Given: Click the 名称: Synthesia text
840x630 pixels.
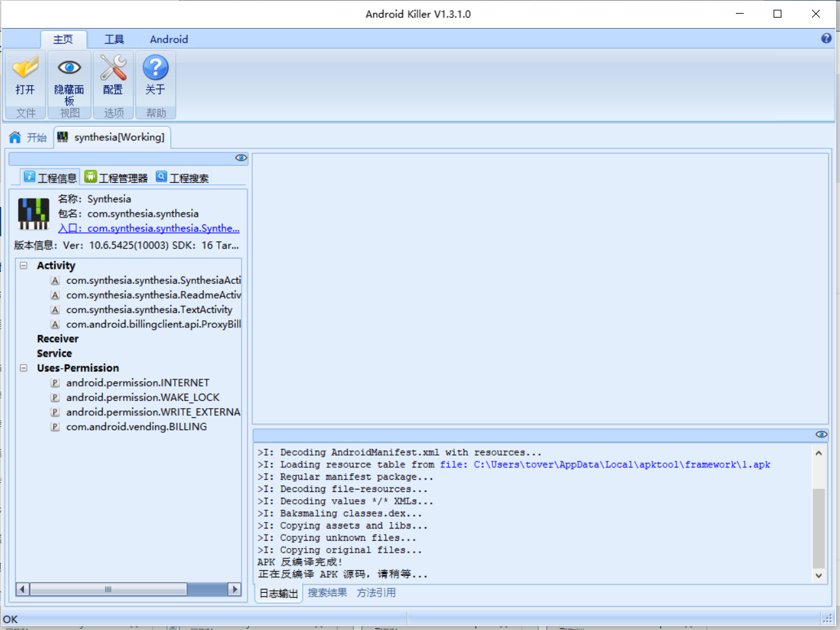Looking at the screenshot, I should [x=94, y=199].
